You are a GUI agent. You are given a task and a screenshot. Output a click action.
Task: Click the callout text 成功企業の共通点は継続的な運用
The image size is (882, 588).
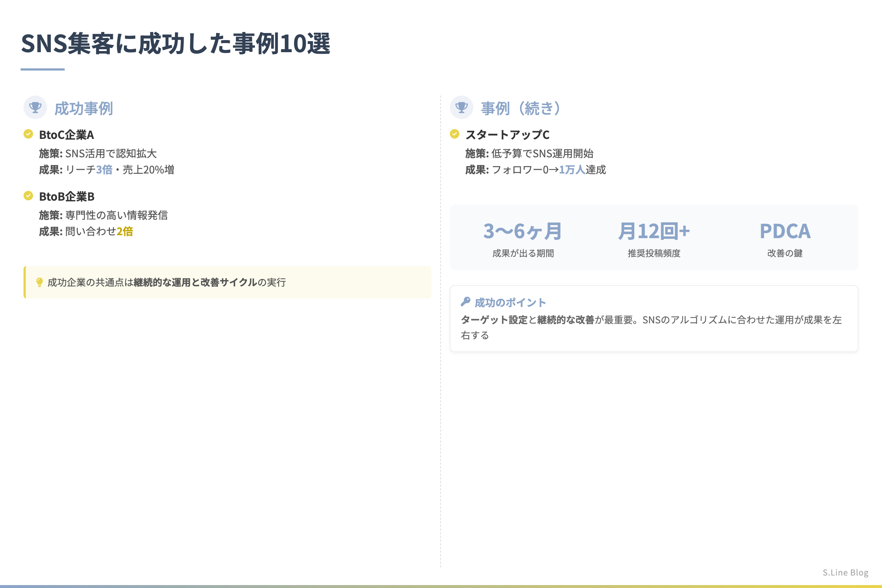(166, 282)
